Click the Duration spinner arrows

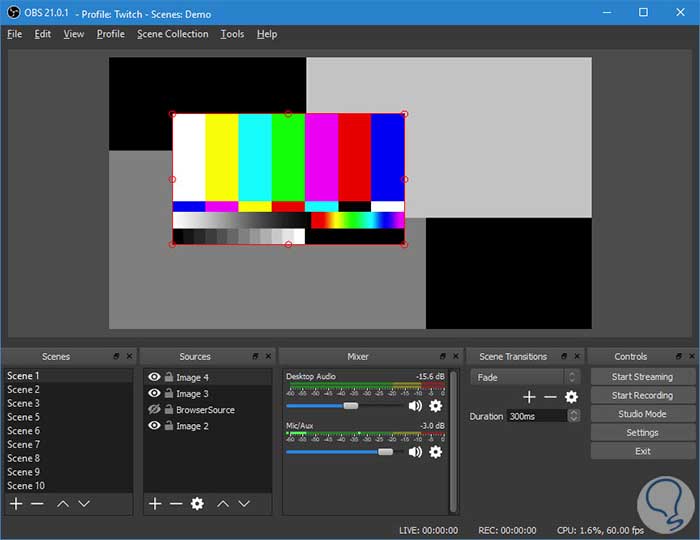pyautogui.click(x=574, y=416)
